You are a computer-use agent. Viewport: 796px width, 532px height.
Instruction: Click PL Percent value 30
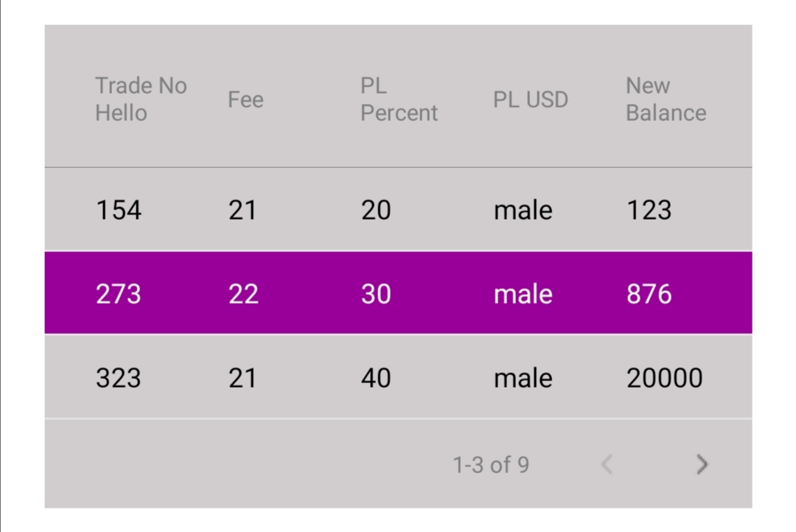(376, 294)
